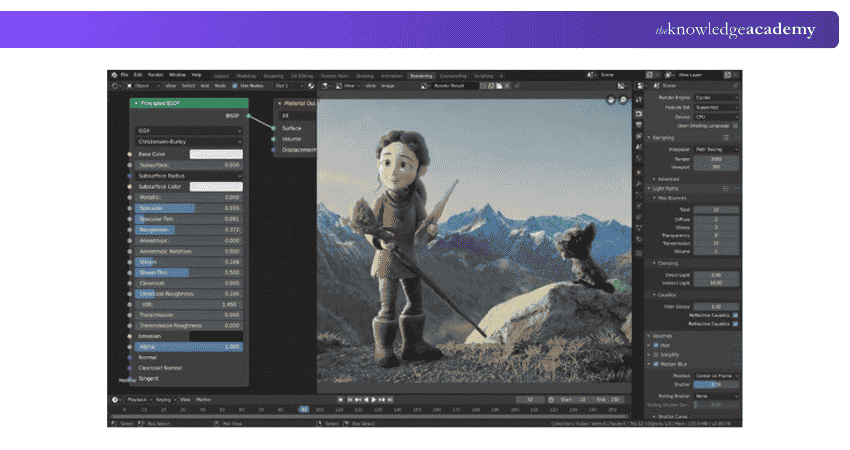Toggle the Motion Blur checkbox

pyautogui.click(x=656, y=364)
